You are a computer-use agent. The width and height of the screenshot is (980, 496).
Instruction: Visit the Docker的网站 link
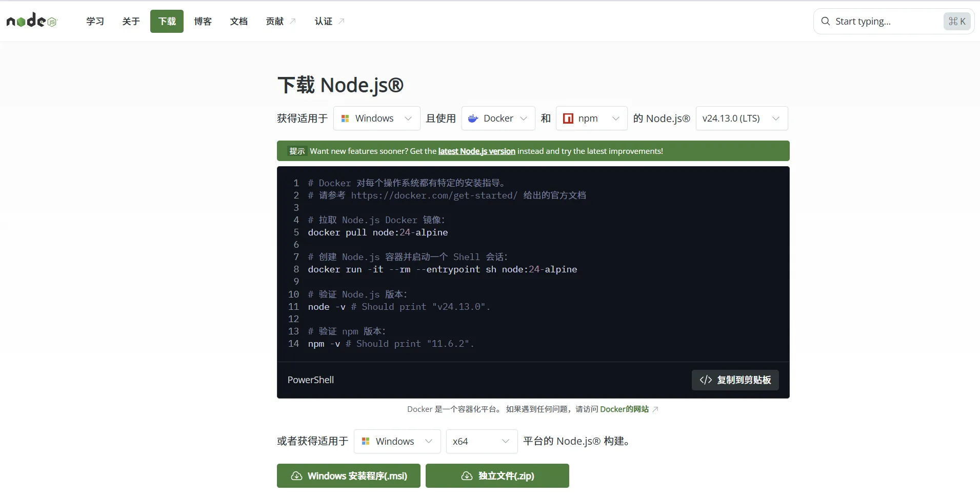(624, 409)
